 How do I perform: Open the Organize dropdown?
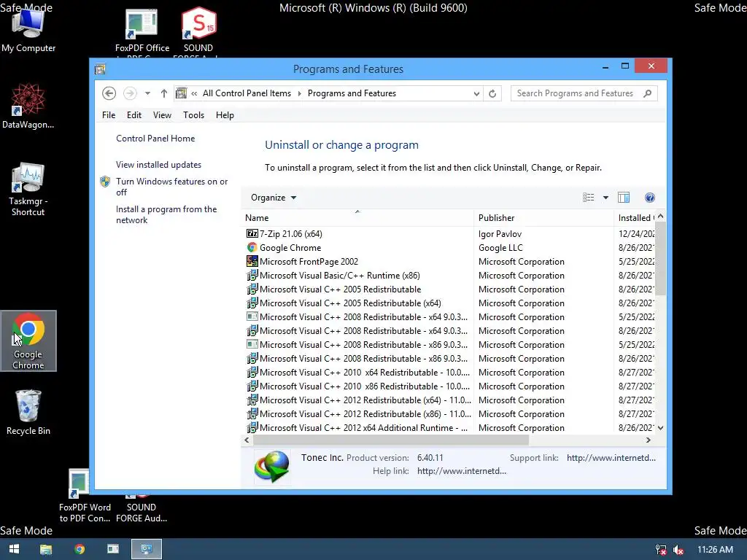tap(274, 198)
